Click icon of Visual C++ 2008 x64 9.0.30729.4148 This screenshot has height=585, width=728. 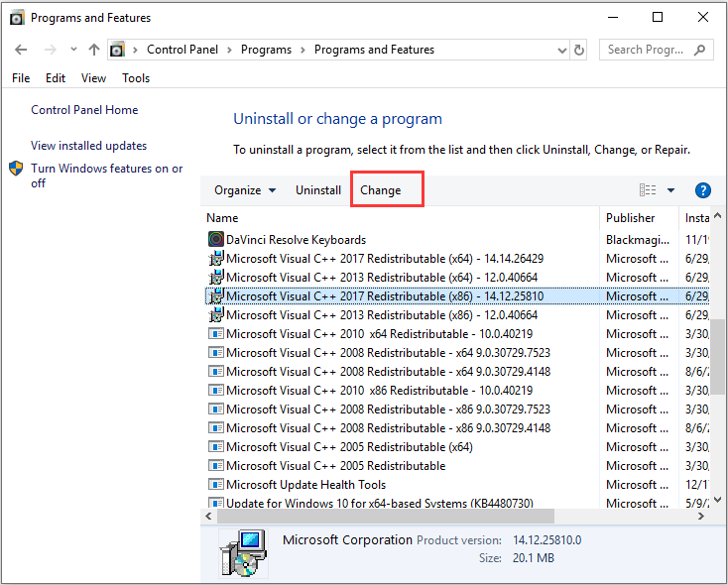pos(216,372)
